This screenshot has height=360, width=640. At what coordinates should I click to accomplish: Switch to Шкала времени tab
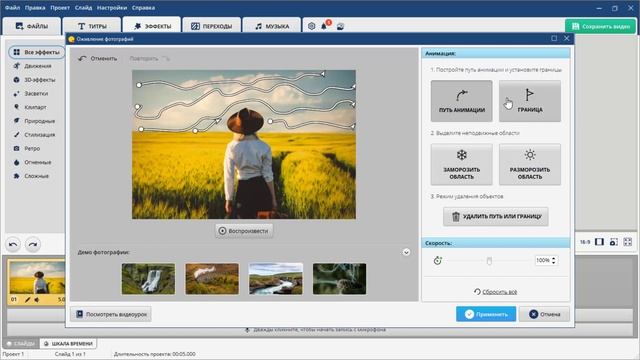tap(68, 344)
